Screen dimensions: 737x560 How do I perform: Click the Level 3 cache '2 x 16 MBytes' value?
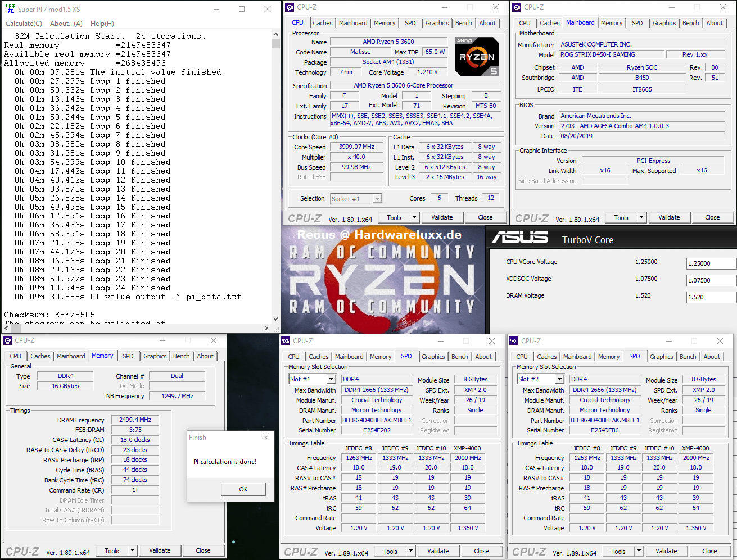(x=445, y=177)
